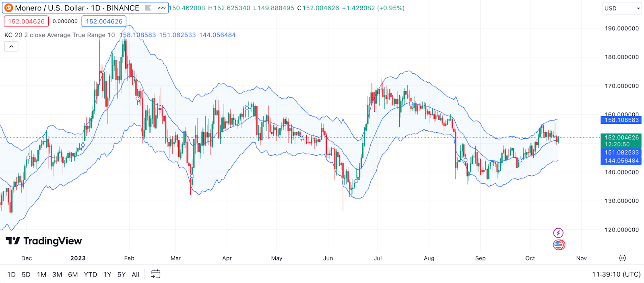
Task: Click the Jul label on time axis
Action: click(378, 258)
